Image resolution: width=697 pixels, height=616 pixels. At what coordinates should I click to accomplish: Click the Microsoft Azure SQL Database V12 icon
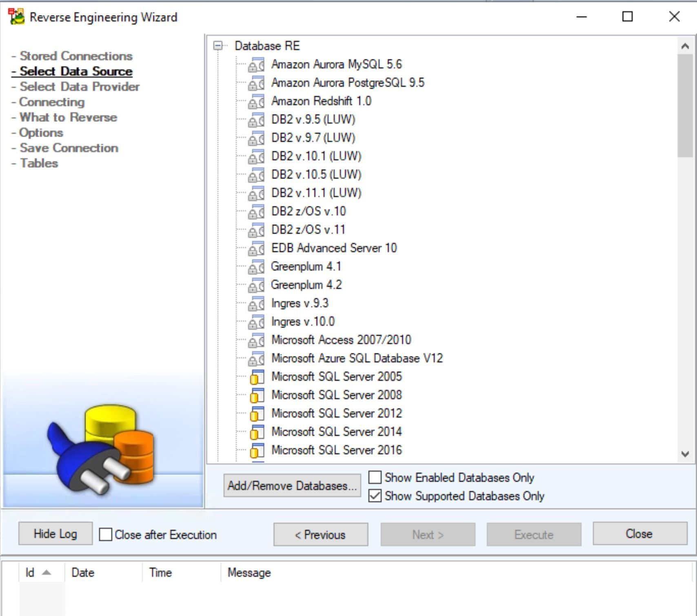(256, 358)
